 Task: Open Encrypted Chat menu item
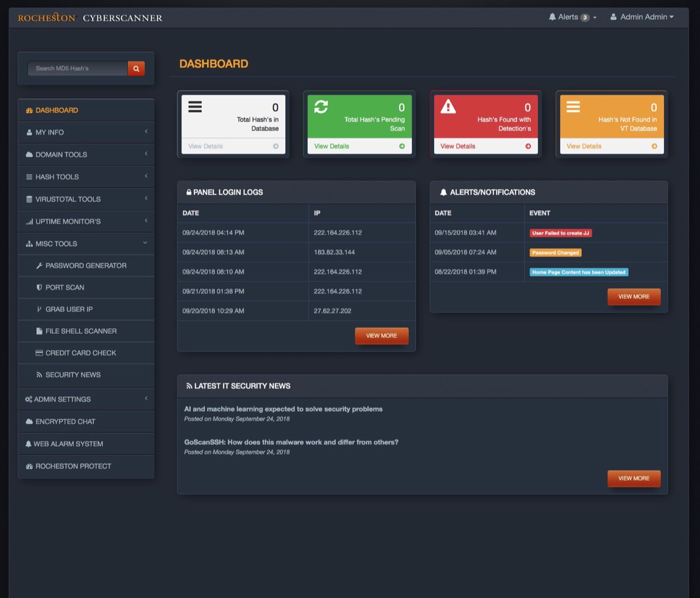tap(86, 421)
